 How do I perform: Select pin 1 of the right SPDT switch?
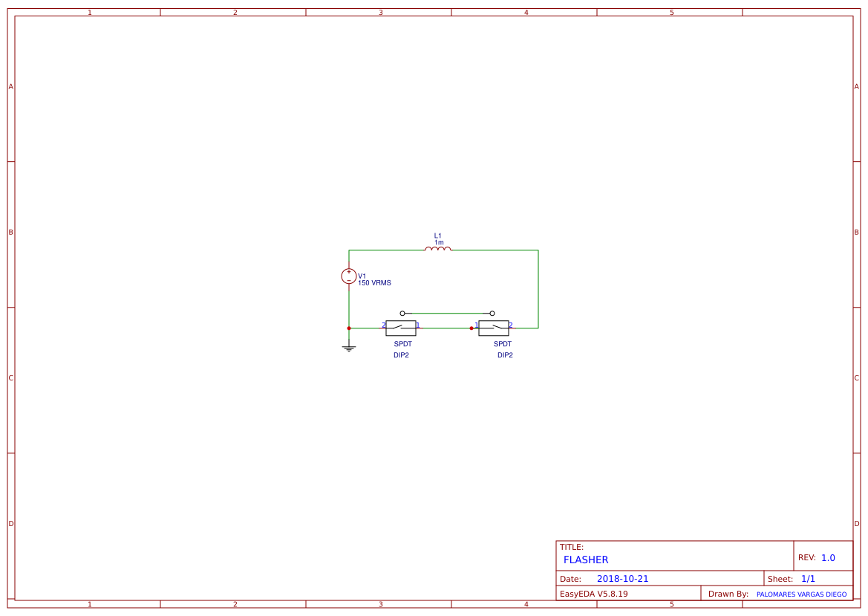point(476,325)
